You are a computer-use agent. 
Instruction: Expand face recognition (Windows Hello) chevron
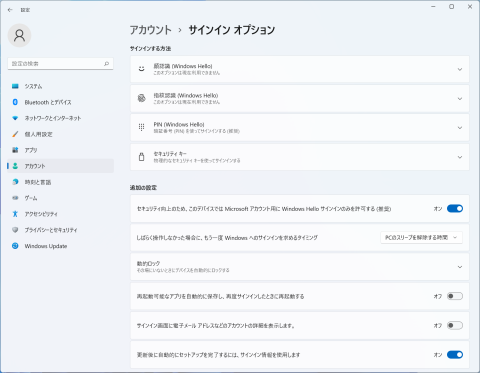pyautogui.click(x=460, y=69)
